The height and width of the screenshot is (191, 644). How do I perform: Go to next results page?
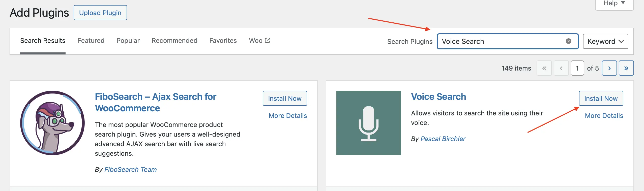click(609, 68)
